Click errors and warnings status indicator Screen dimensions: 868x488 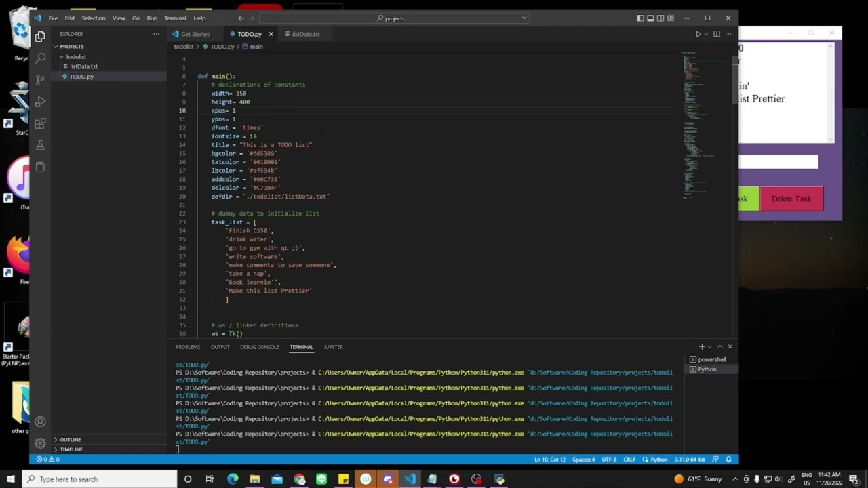point(47,460)
